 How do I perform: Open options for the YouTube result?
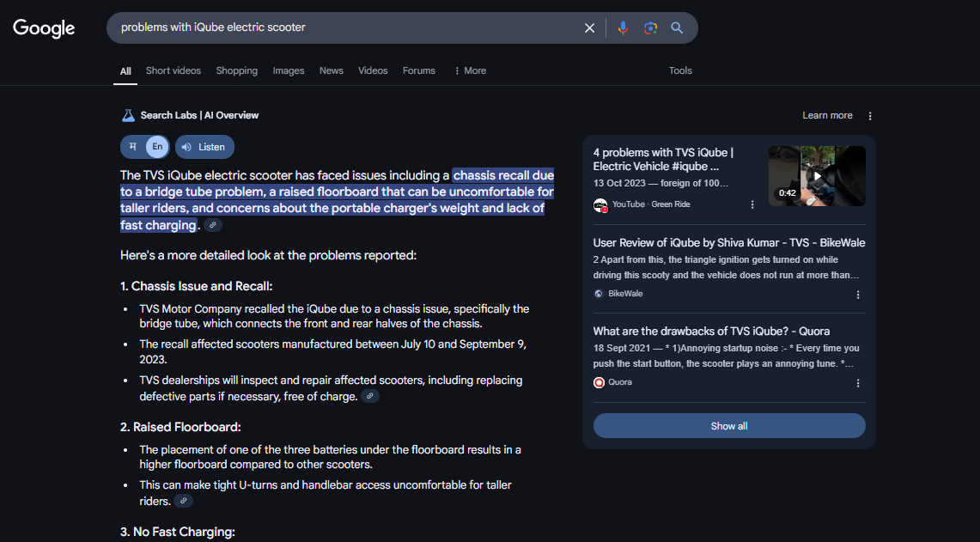pyautogui.click(x=752, y=204)
